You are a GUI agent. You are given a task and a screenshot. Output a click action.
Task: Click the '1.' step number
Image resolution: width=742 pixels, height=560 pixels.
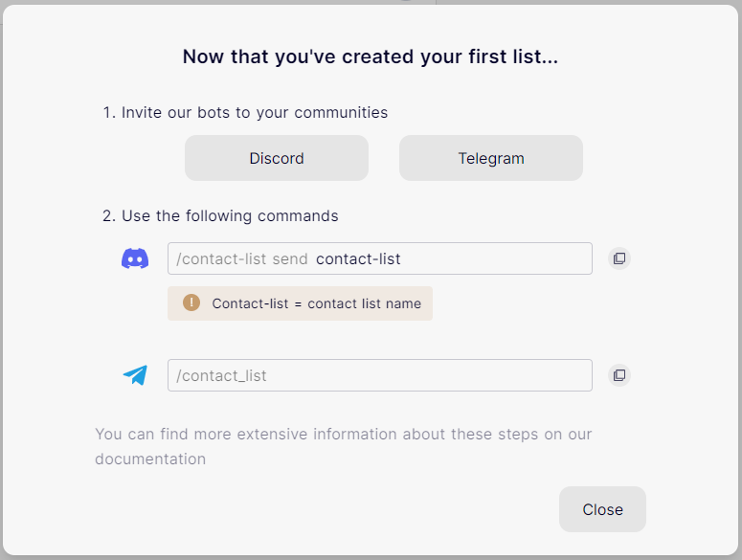pos(109,113)
